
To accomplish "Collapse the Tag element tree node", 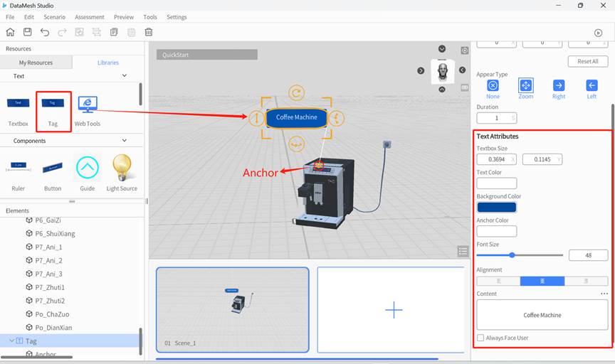I will tap(11, 341).
